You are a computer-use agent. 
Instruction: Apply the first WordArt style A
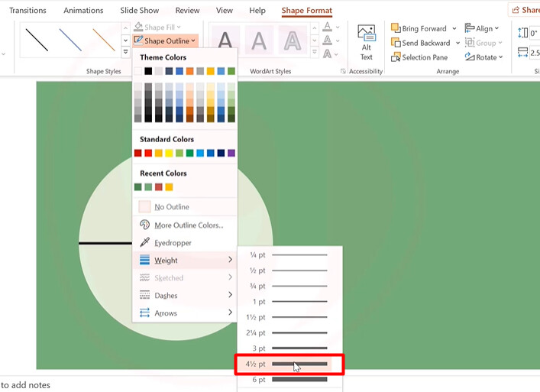pos(225,40)
